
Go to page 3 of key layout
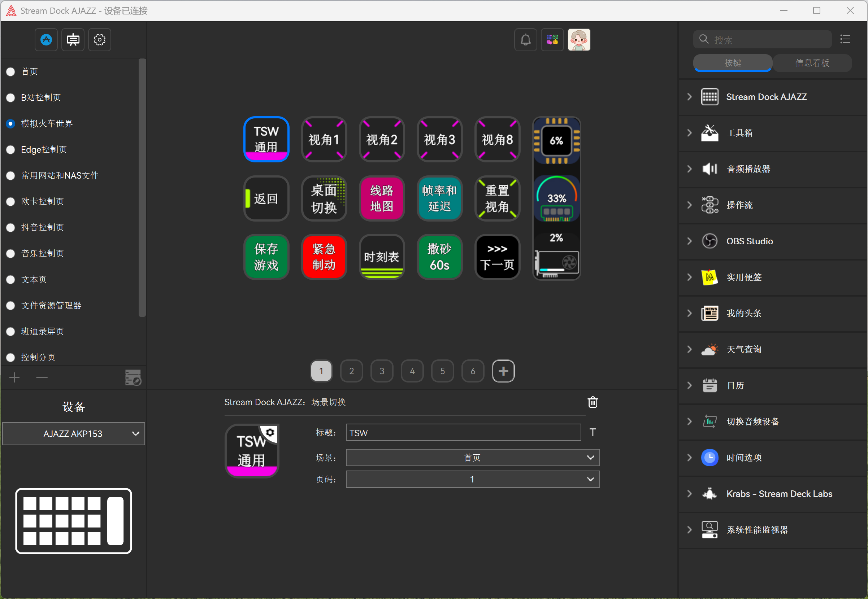pos(382,371)
